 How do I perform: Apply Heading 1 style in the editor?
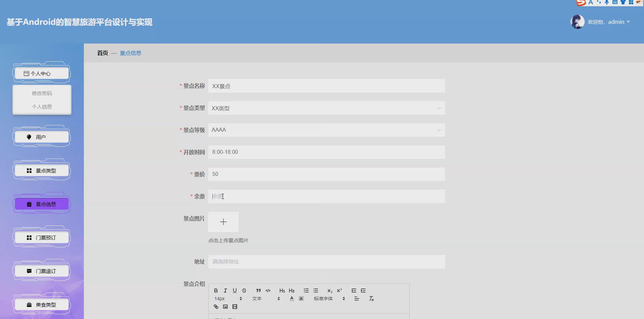click(282, 291)
